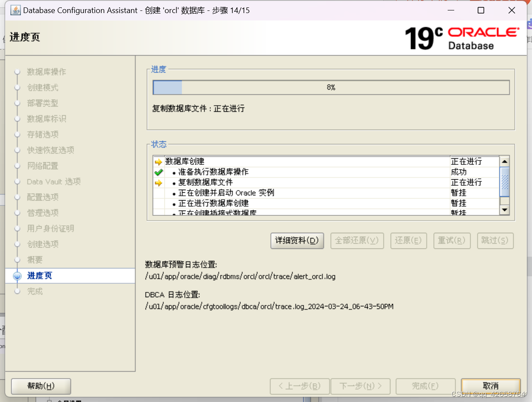Click the 8% progress bar
This screenshot has width=532, height=402.
pos(331,87)
